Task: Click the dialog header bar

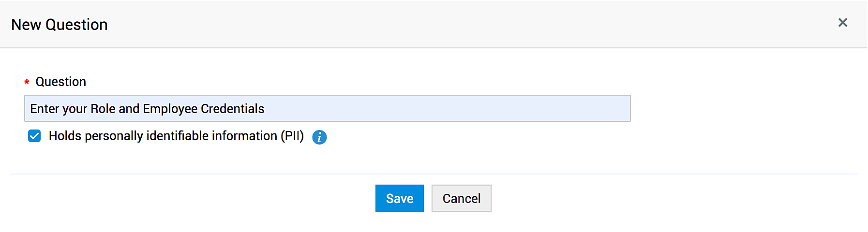Action: (x=435, y=24)
